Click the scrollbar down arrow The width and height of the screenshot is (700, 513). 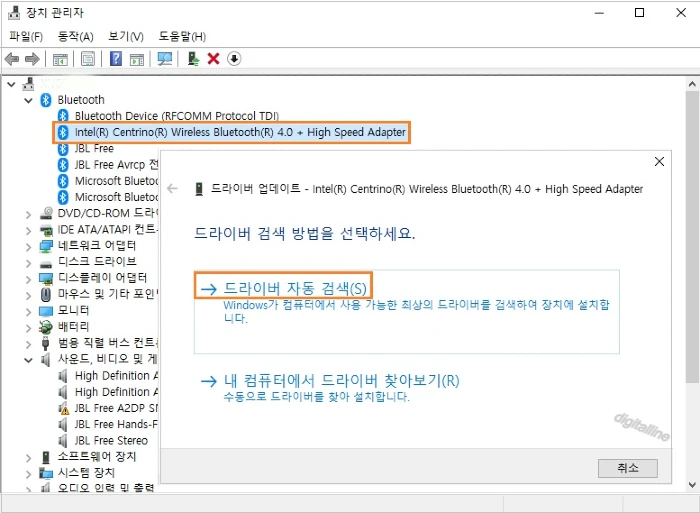click(x=692, y=485)
